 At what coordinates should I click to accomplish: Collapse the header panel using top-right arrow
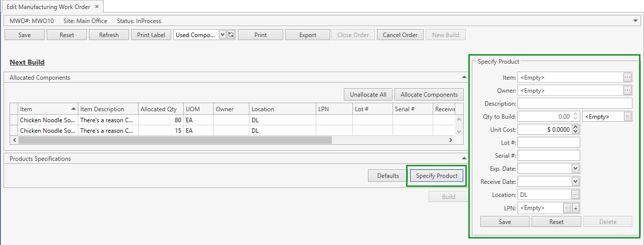(x=636, y=21)
